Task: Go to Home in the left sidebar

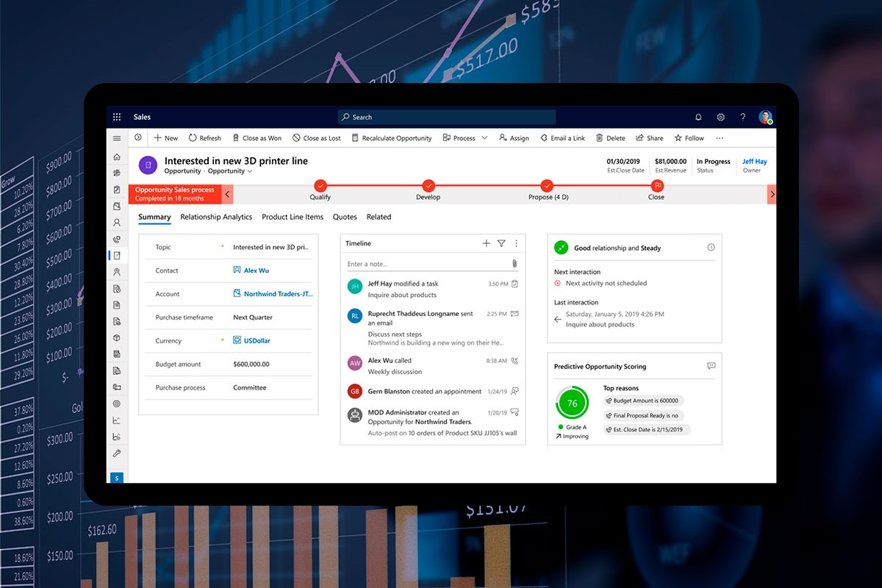Action: [x=117, y=157]
